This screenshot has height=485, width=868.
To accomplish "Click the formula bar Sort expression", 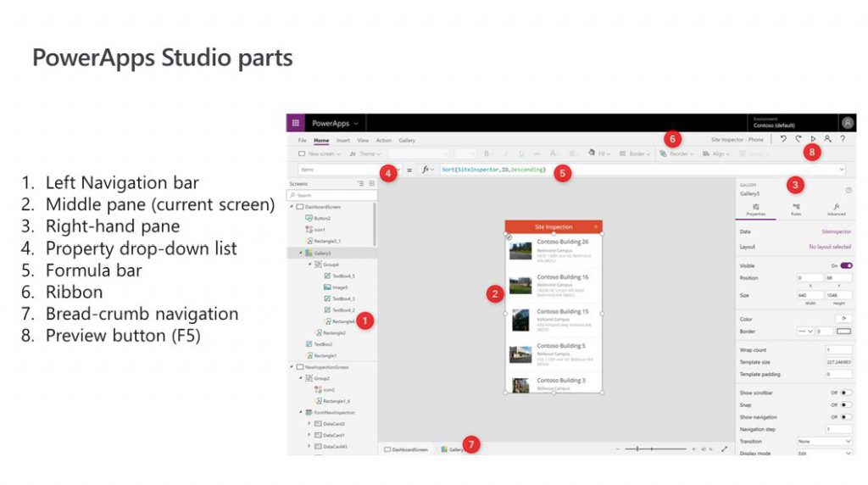I will click(x=493, y=170).
